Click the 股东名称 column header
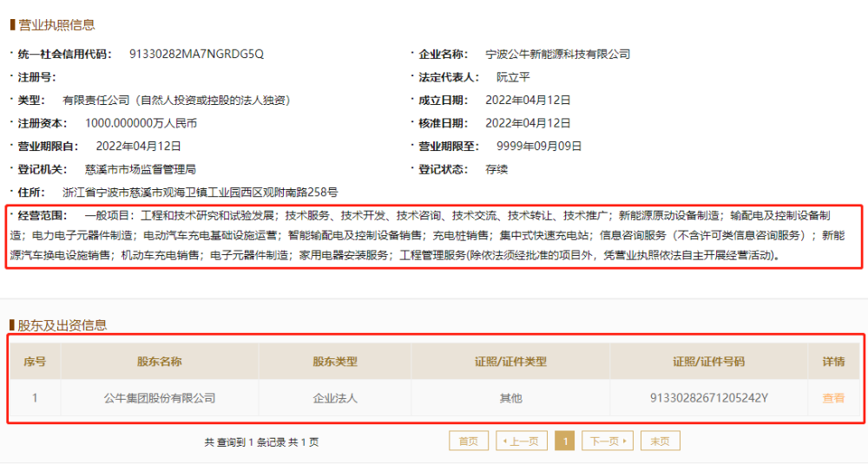 coord(160,362)
